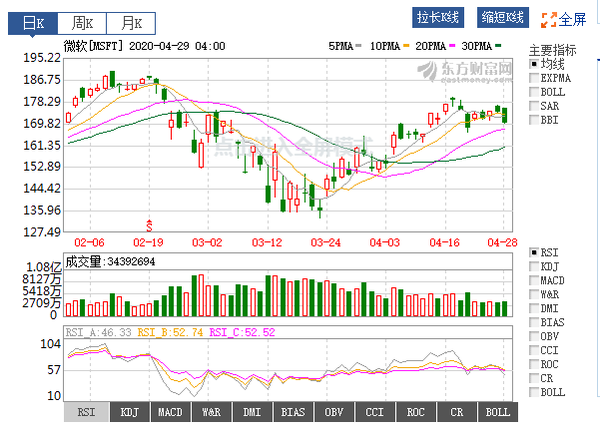This screenshot has width=600, height=430.
Task: Click the 主要指标 section heading
Action: 553,50
